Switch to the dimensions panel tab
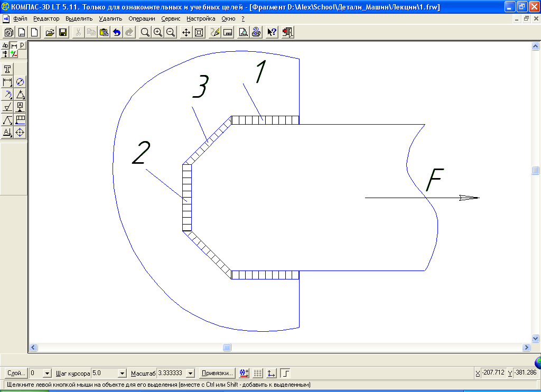 click(x=14, y=45)
